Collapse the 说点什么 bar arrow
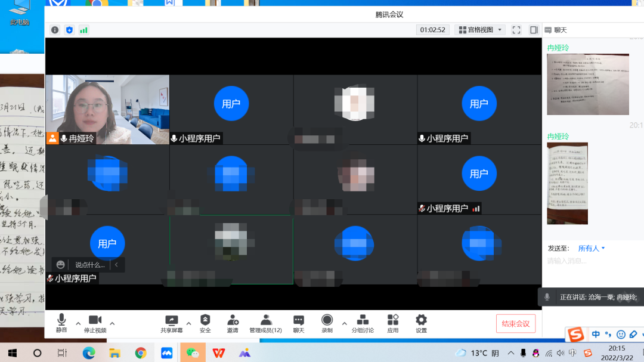644x362 pixels. (117, 265)
